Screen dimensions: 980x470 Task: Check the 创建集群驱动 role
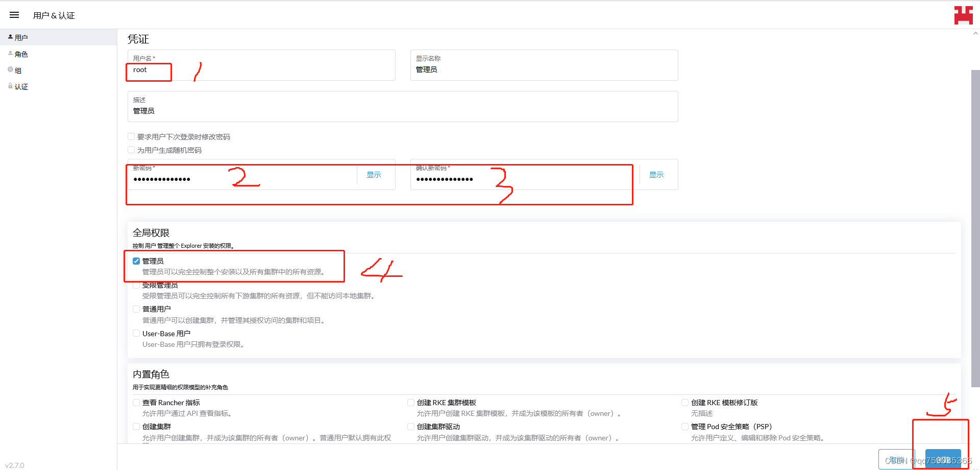(x=411, y=427)
